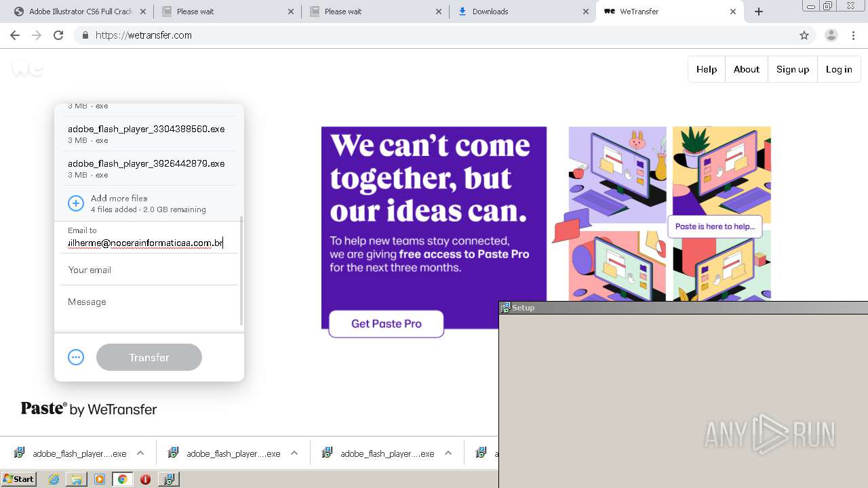Screen dimensions: 868x488
Task: Close the Adobe Illustrator CS6 tab
Action: (143, 12)
